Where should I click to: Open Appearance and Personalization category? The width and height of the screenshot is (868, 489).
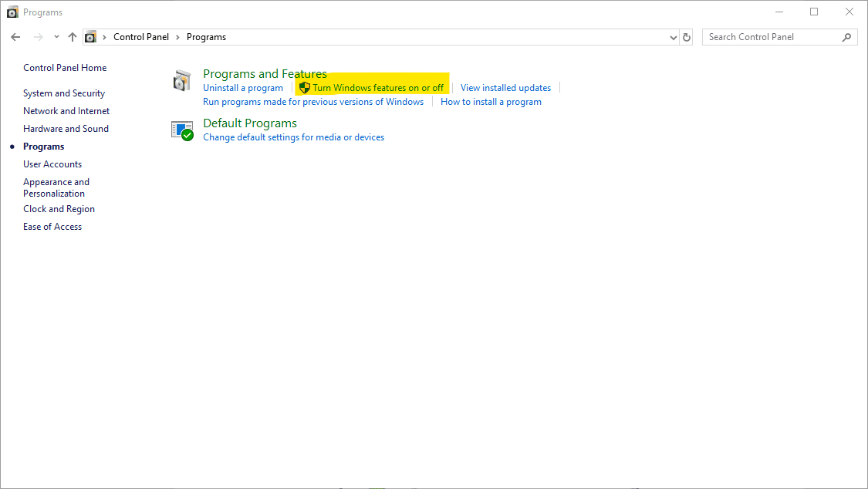coord(56,187)
